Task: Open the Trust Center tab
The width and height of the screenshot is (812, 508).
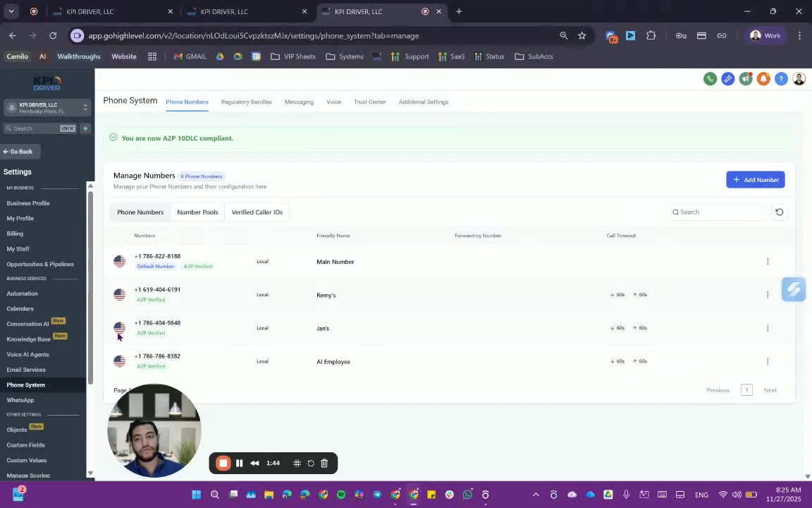Action: pyautogui.click(x=370, y=102)
